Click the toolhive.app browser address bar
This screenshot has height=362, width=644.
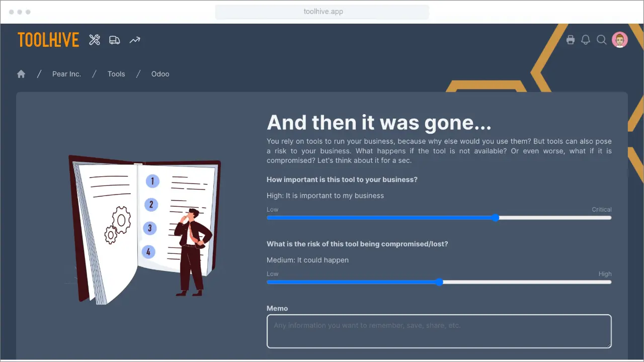(322, 11)
